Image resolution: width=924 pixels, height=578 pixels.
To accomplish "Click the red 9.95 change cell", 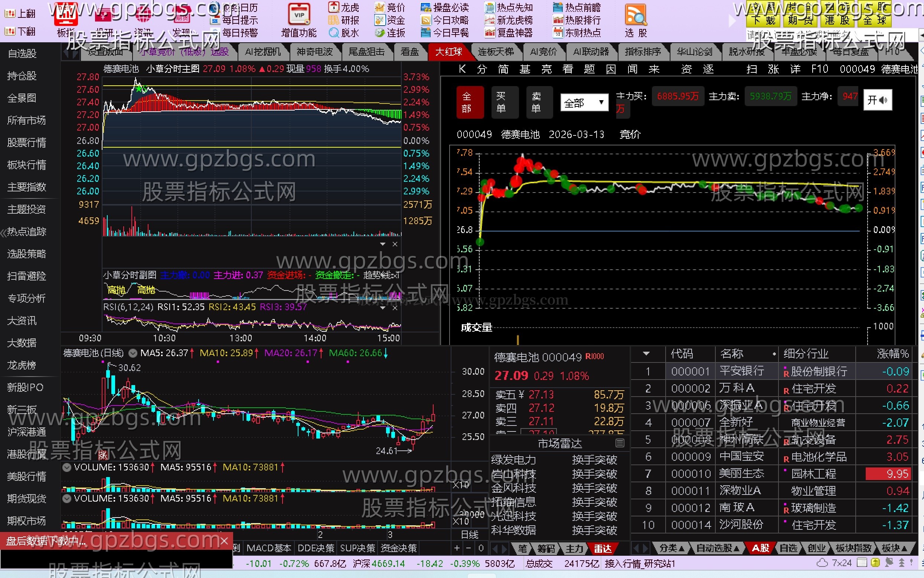I will 888,474.
